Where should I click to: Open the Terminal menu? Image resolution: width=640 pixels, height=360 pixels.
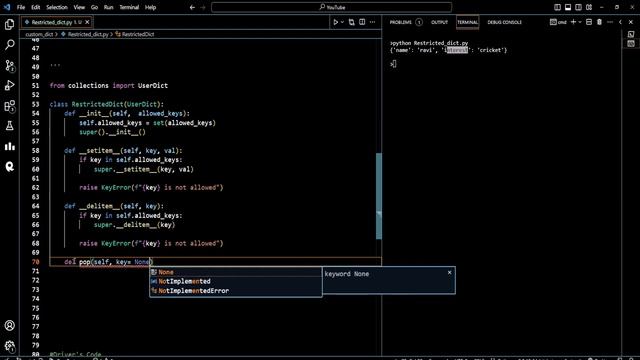(129, 7)
